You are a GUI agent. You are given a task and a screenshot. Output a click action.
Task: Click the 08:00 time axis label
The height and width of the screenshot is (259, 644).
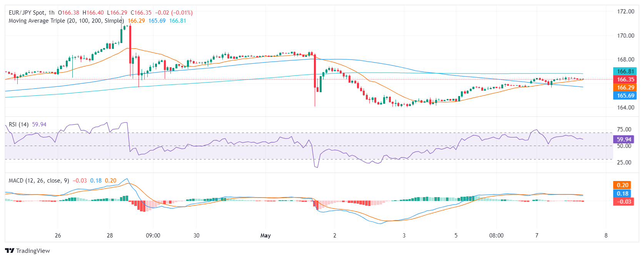pos(496,236)
